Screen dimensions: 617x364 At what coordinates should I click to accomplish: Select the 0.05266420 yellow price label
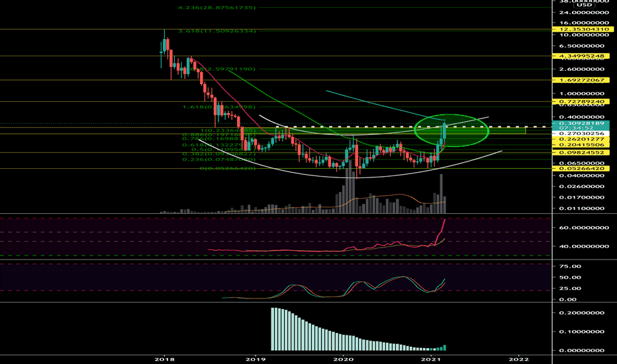[581, 168]
